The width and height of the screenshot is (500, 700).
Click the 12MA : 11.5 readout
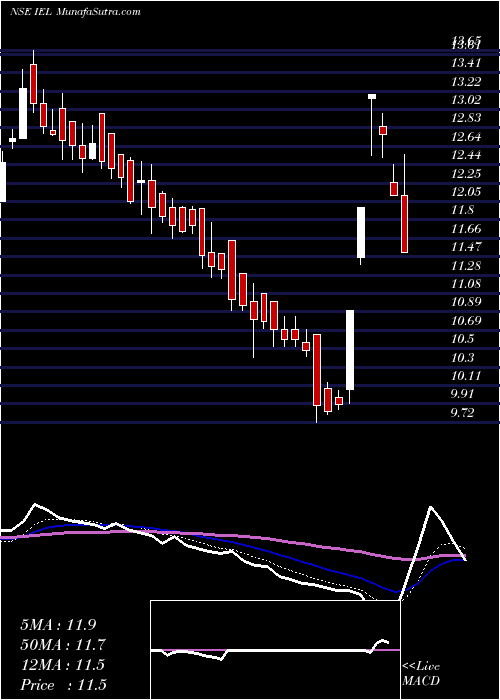coord(62,665)
